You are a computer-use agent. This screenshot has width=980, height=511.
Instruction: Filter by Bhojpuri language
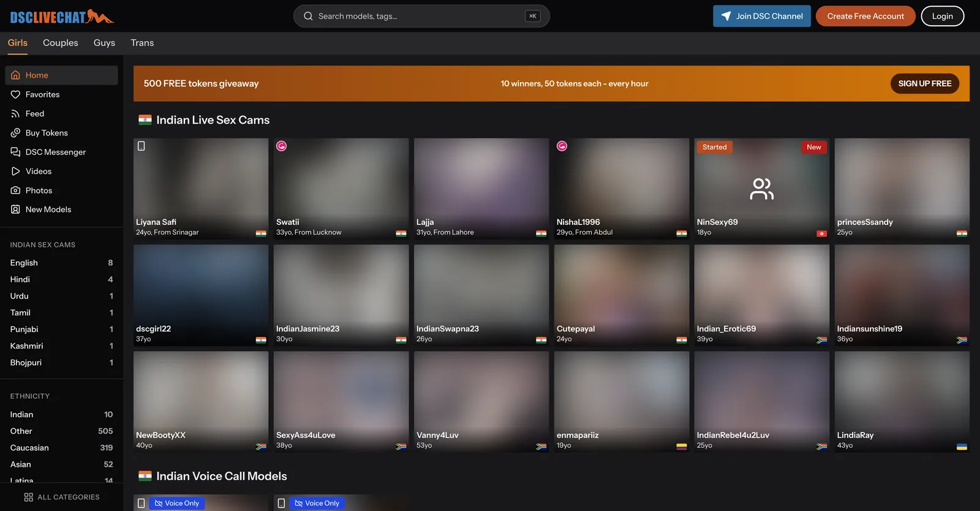tap(62, 363)
